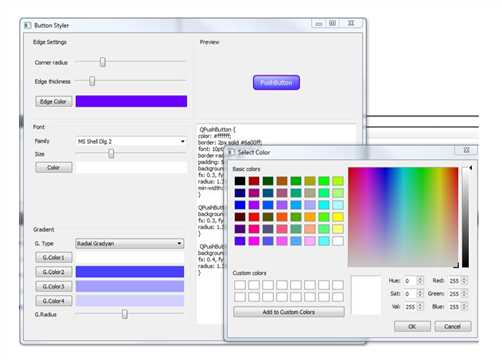Select the black basic color swatch
The height and width of the screenshot is (360, 502).
pyautogui.click(x=240, y=181)
